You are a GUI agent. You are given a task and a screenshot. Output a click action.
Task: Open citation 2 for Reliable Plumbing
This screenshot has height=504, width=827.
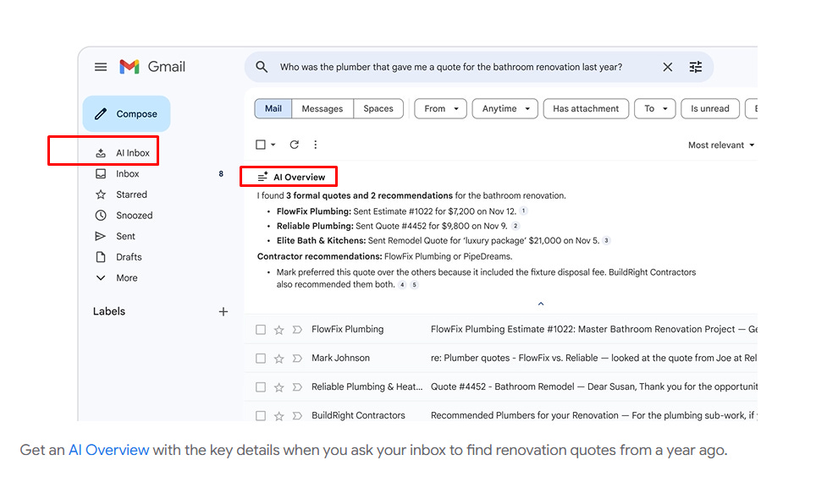pos(515,226)
